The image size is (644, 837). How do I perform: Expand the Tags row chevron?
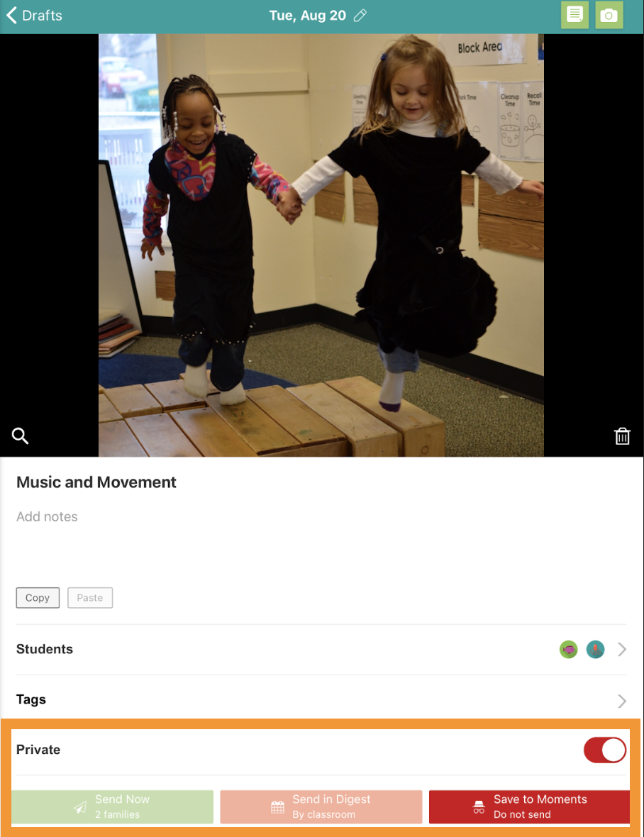coord(622,701)
